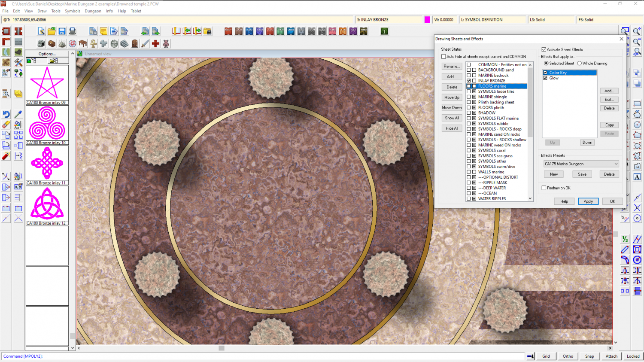Click the New drawing icon

click(x=41, y=31)
